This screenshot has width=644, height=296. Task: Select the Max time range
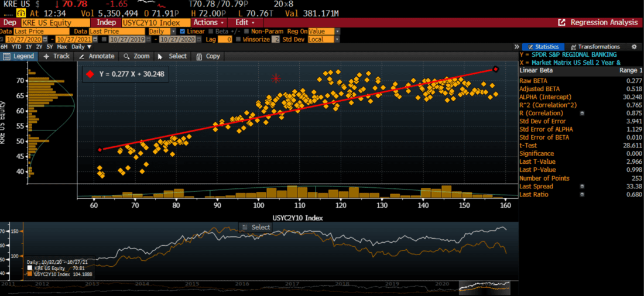point(62,47)
